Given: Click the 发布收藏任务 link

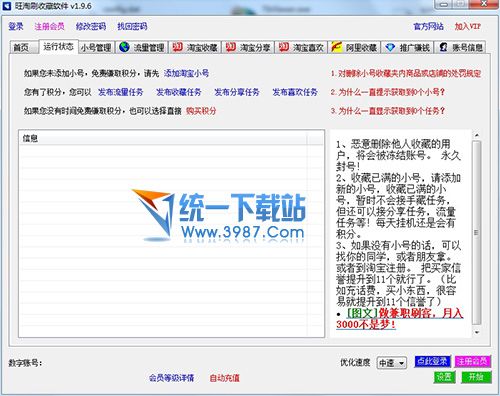Looking at the screenshot, I should (x=179, y=92).
